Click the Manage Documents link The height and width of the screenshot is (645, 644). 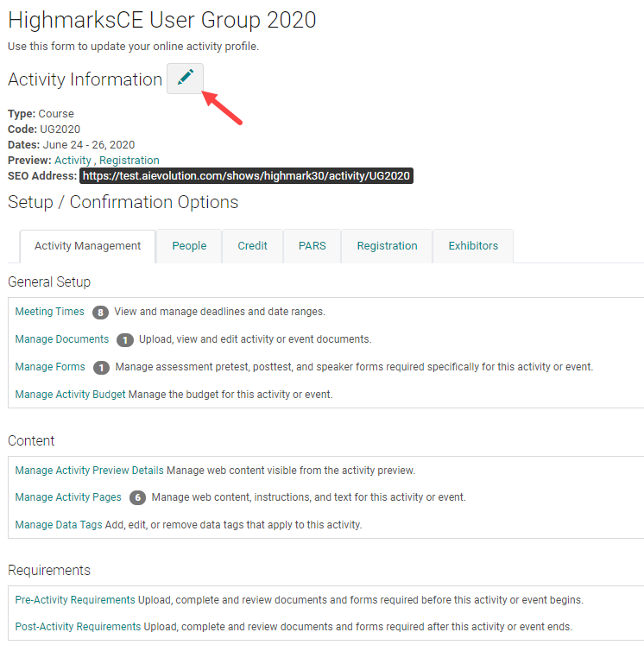tap(62, 339)
